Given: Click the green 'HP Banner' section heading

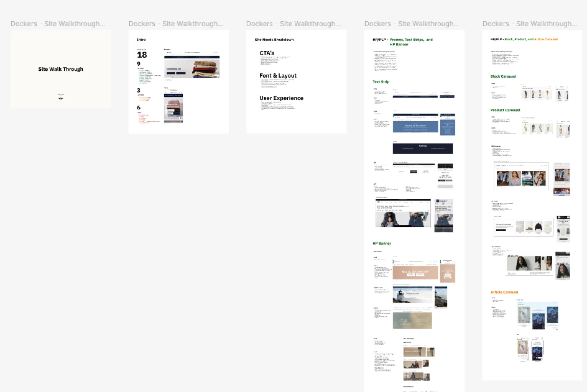Looking at the screenshot, I should [x=382, y=243].
